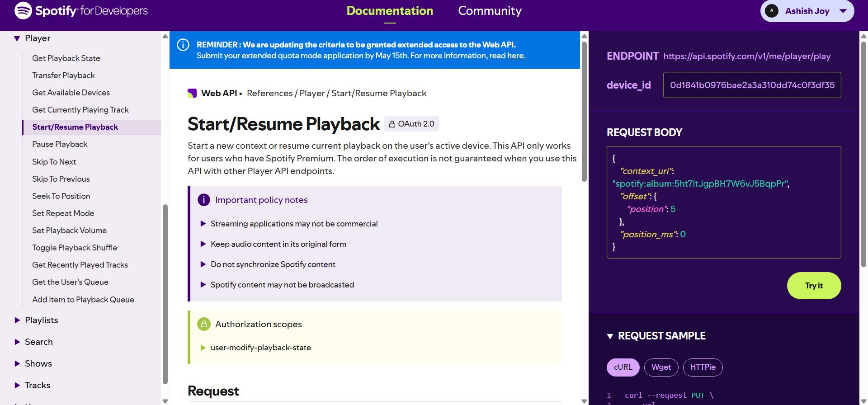Follow the 'here.' link in the reminder
The width and height of the screenshot is (868, 405).
(516, 56)
